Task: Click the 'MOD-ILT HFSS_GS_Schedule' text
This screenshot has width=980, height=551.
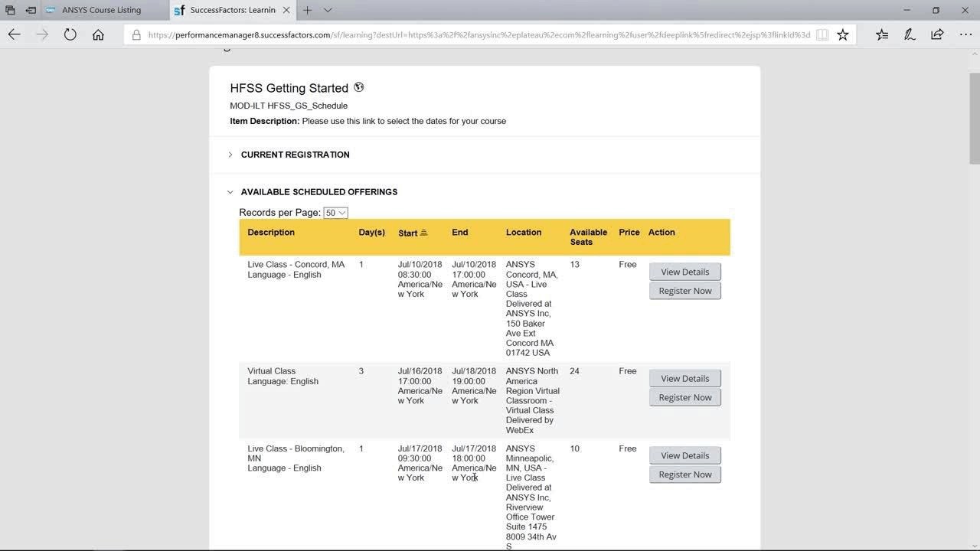Action: coord(289,106)
